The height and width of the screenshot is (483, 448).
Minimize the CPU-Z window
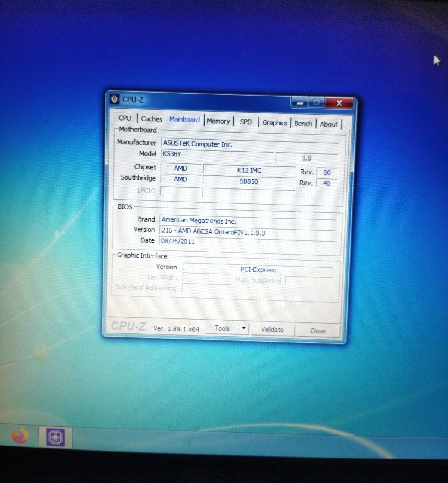[x=299, y=102]
